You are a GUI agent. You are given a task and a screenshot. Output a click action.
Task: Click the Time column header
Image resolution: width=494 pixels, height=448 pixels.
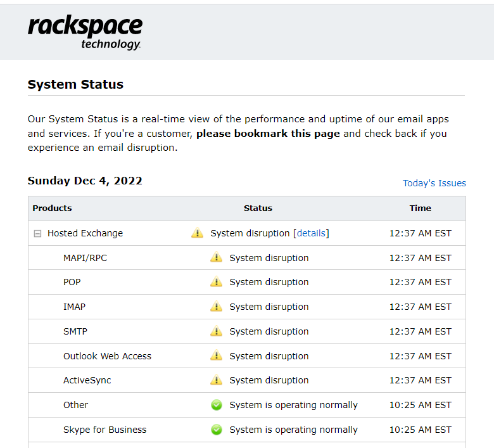(420, 208)
